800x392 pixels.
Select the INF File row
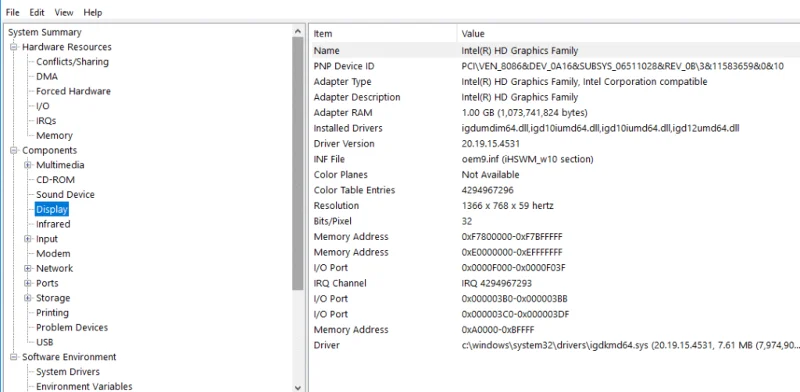click(555, 159)
